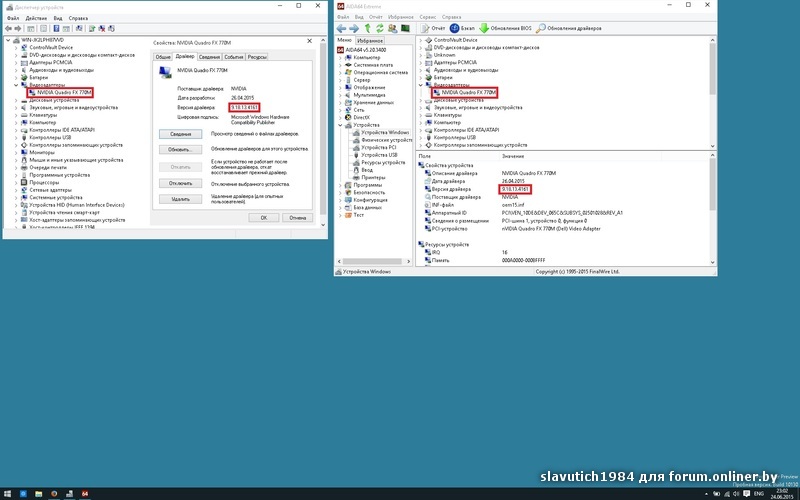This screenshot has height=500, width=800.
Task: Click Отмена in the properties dialog
Action: (x=297, y=217)
